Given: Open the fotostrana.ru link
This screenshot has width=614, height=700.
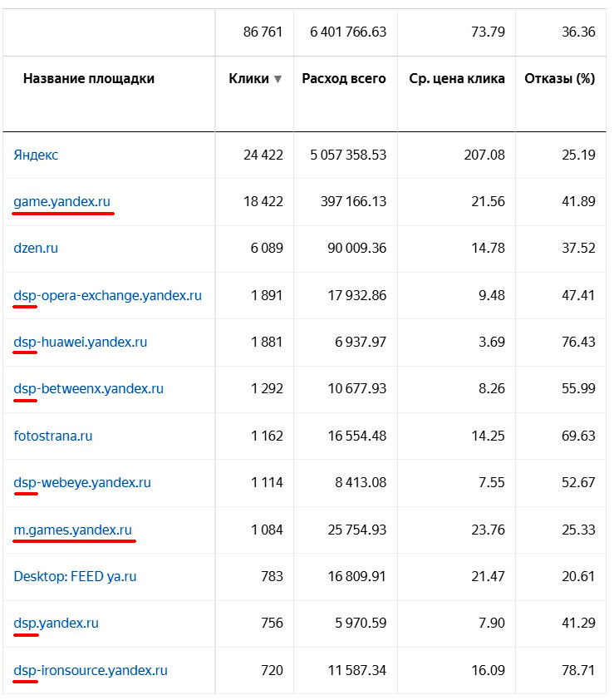Looking at the screenshot, I should (x=53, y=436).
